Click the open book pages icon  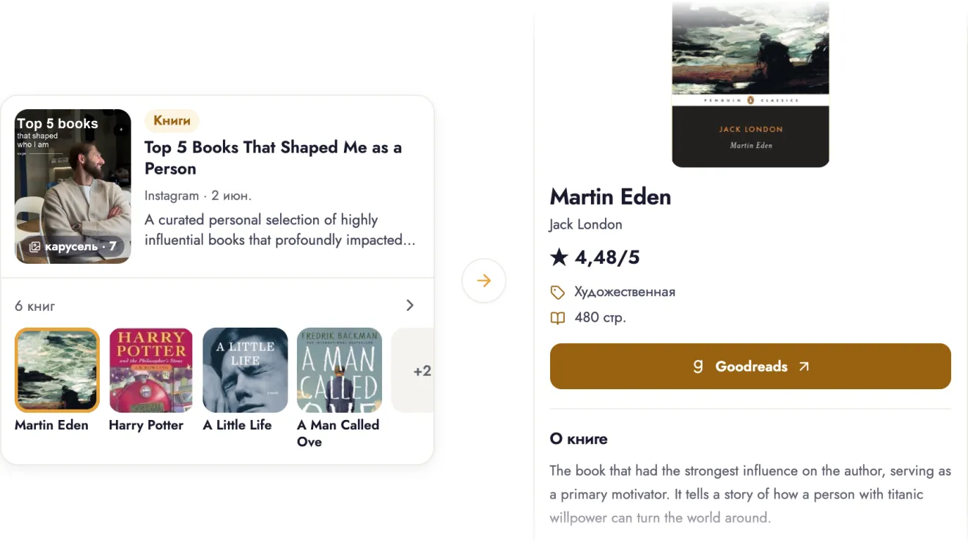pos(558,318)
